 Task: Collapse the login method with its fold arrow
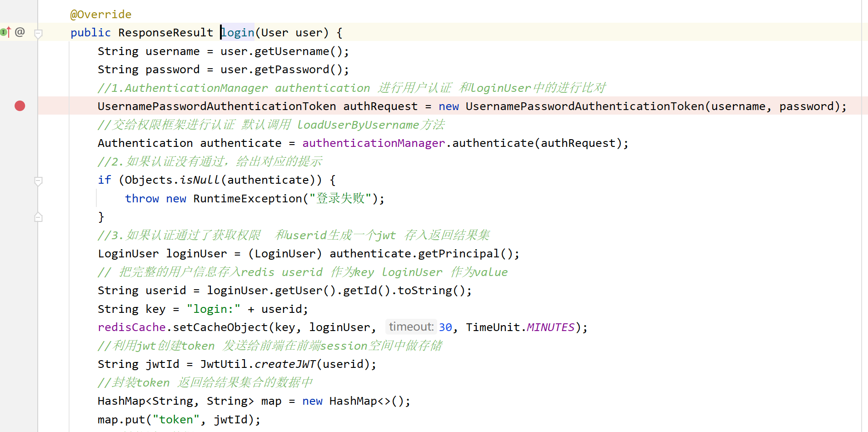(x=38, y=33)
